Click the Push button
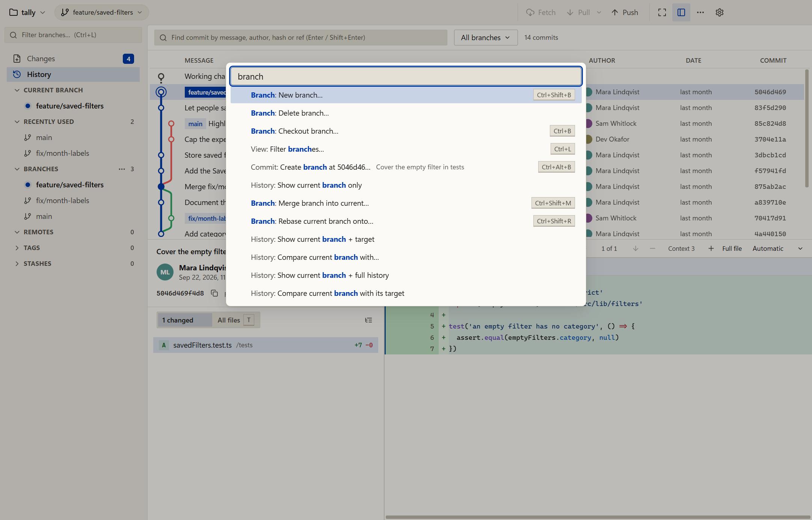The image size is (812, 520). [x=625, y=12]
